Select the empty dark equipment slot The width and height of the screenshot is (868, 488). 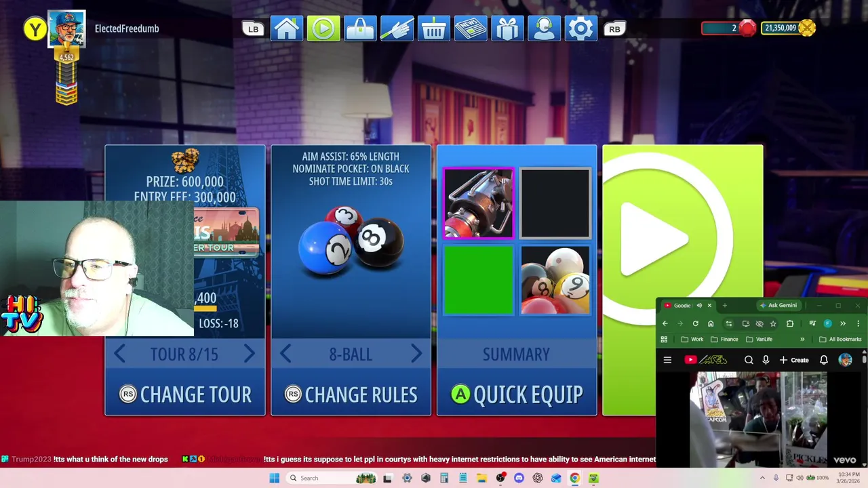[555, 203]
